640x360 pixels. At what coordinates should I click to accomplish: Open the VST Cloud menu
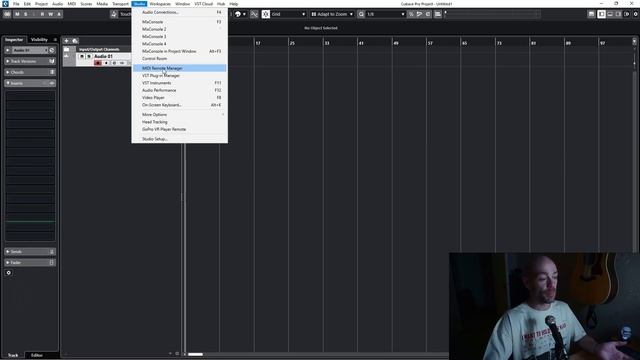click(x=203, y=4)
